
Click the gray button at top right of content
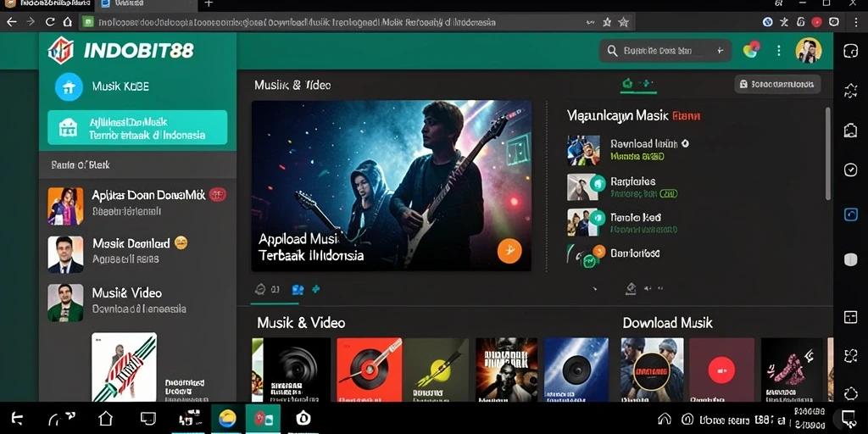pos(777,84)
